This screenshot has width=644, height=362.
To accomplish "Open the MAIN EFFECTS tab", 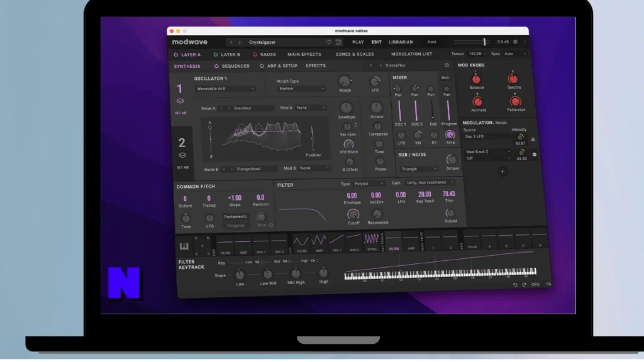I will (304, 54).
